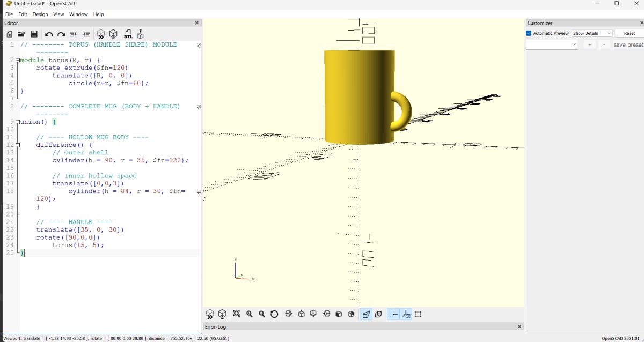The image size is (644, 342).
Task: Render the model using the Render icon
Action: pyautogui.click(x=113, y=34)
